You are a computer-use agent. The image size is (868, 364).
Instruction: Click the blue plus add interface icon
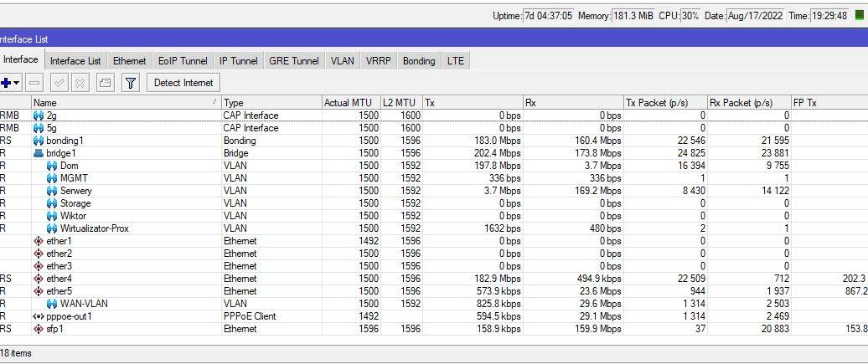click(6, 83)
